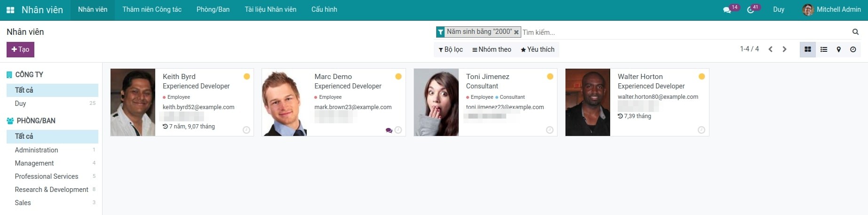Click activity clock on Keith Byrd card
Image resolution: width=868 pixels, height=215 pixels.
coord(246,130)
